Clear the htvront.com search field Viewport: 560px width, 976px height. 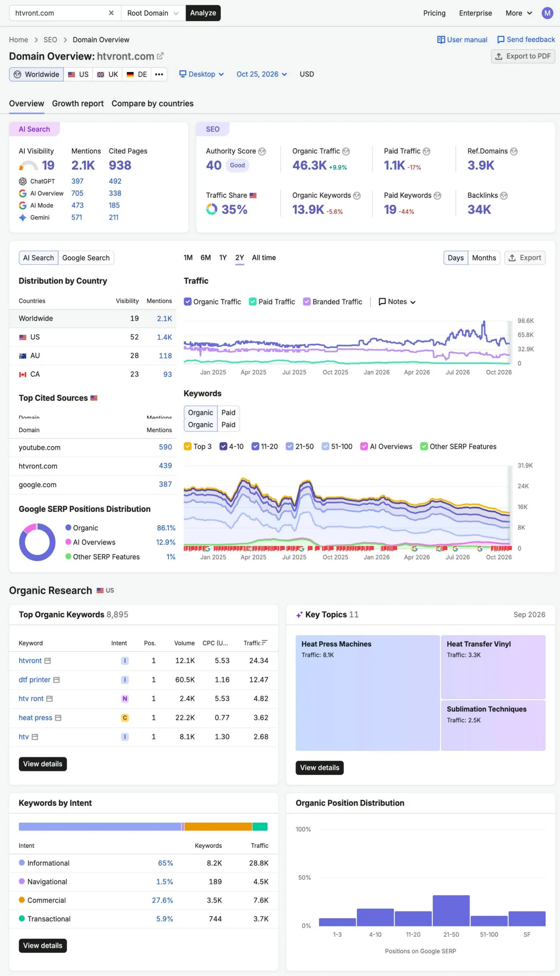[111, 13]
